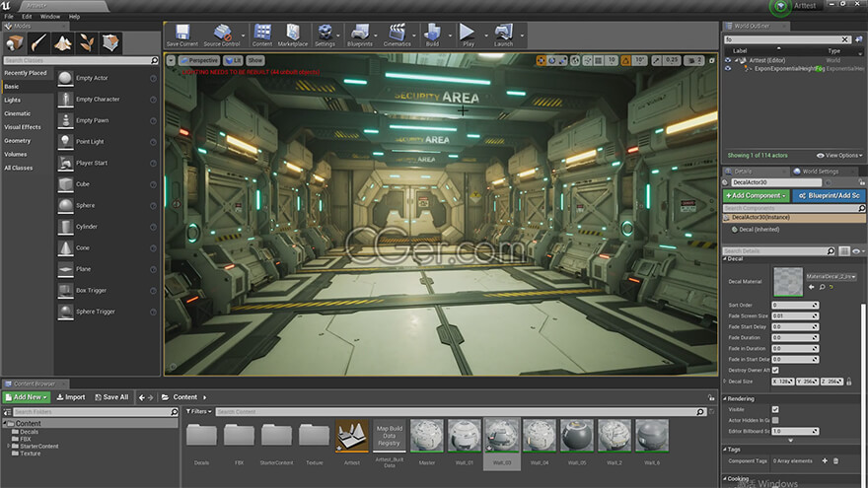Toggle viewport rotation snapping icon
868x488 pixels.
coord(626,60)
